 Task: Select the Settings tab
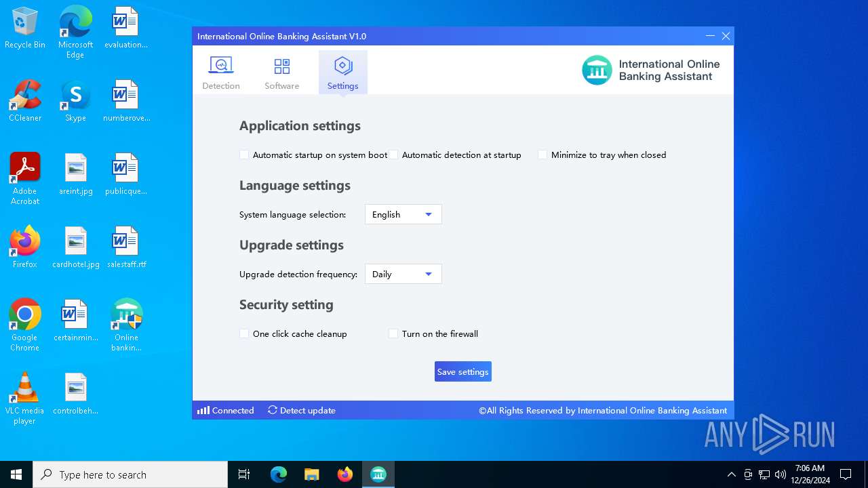(x=342, y=73)
